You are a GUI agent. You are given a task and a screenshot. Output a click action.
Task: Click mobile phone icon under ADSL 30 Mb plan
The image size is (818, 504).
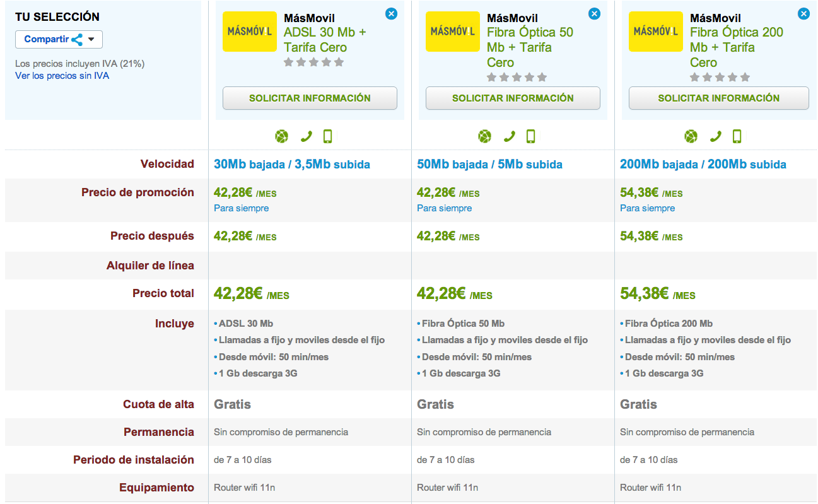pyautogui.click(x=327, y=136)
